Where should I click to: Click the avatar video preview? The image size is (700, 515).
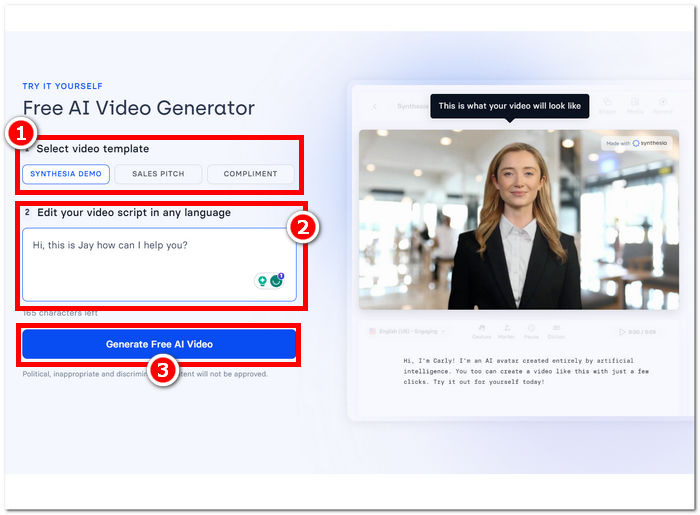(519, 220)
